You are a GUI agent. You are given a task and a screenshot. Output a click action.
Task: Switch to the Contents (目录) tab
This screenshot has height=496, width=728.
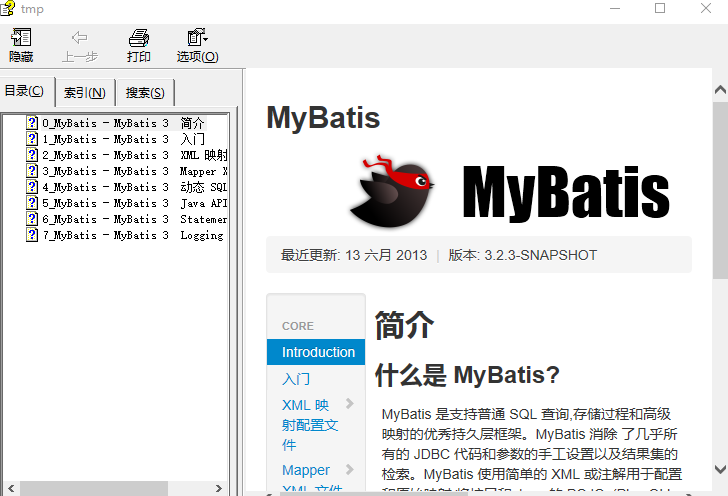pos(25,92)
